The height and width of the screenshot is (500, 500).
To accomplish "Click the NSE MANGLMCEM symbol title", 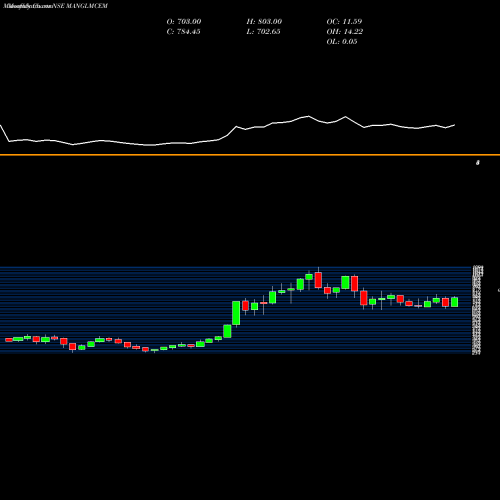I will coord(80,6).
